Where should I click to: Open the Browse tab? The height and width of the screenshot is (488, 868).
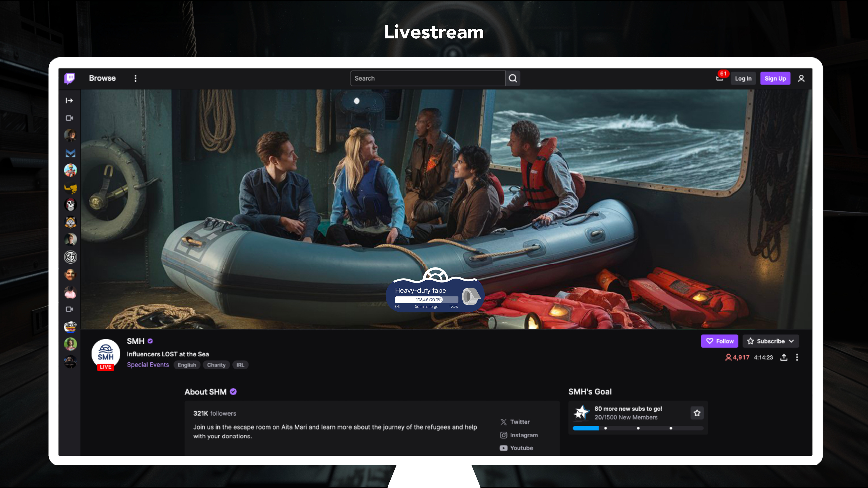(x=102, y=78)
